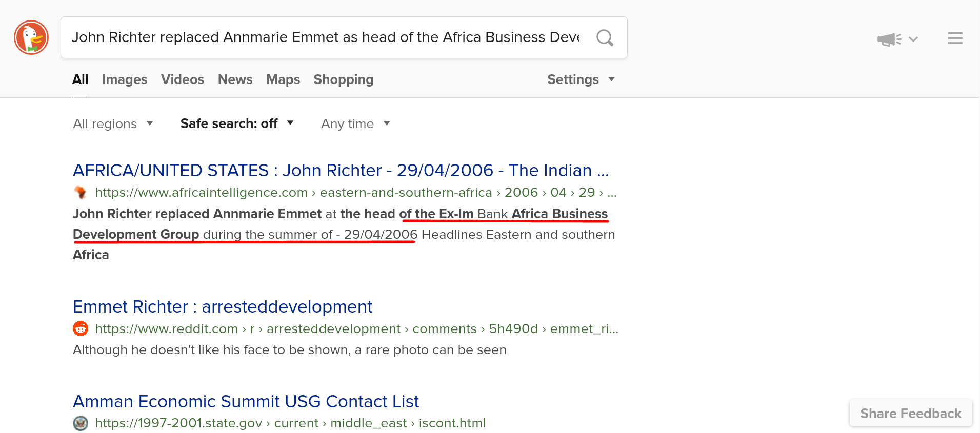Click the state.gov seal favicon

pos(81,423)
